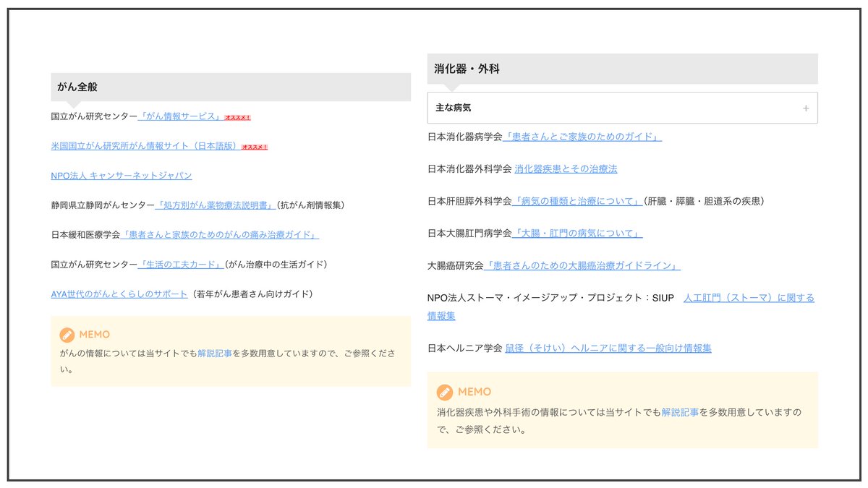This screenshot has height=488, width=868.
Task: Click the pencil MEMO icon under がん全般
Action: 67,335
